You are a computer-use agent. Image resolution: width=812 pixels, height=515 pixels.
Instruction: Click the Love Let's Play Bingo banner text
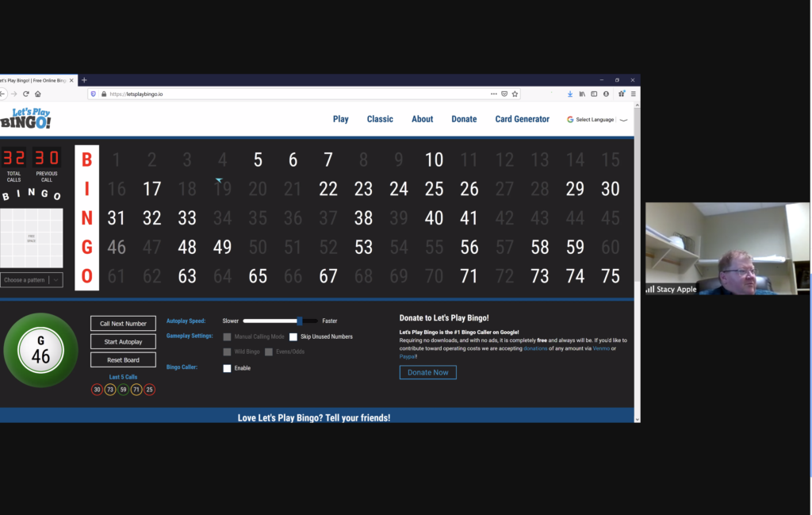[314, 417]
